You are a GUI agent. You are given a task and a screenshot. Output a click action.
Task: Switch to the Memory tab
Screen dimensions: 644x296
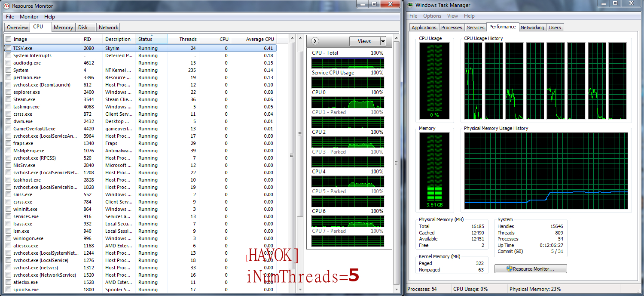tap(63, 28)
